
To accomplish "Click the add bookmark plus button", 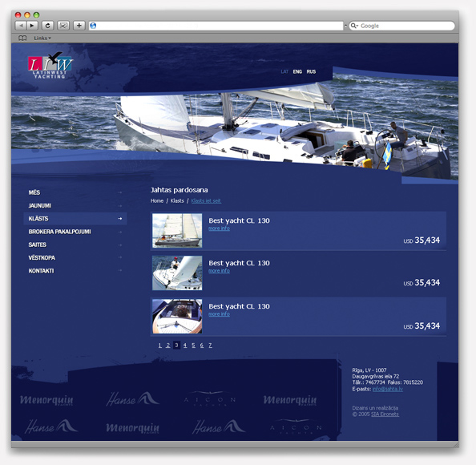I will 79,26.
